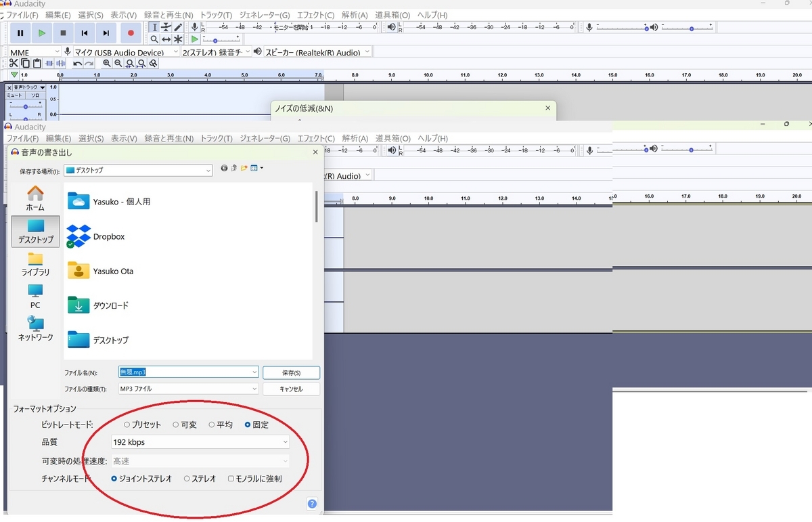Click the up-one-level folder icon in dialog
The width and height of the screenshot is (812, 522).
pyautogui.click(x=234, y=168)
